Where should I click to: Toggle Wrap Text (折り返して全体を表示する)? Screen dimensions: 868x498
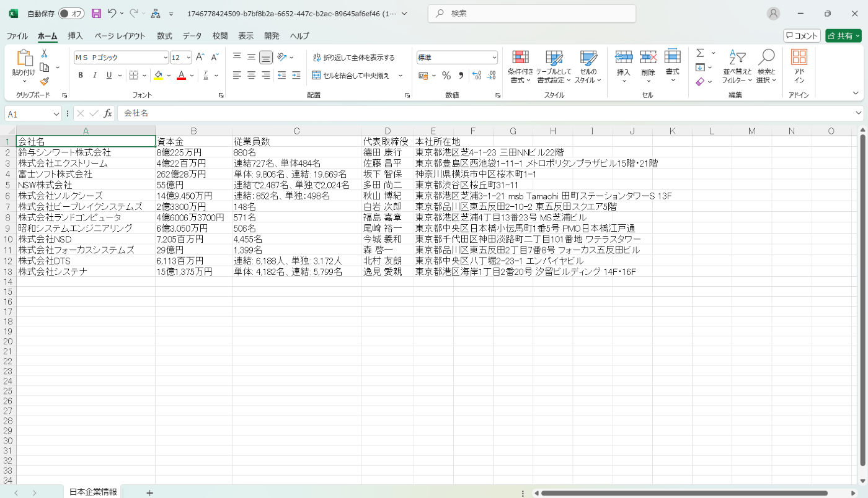pos(353,58)
